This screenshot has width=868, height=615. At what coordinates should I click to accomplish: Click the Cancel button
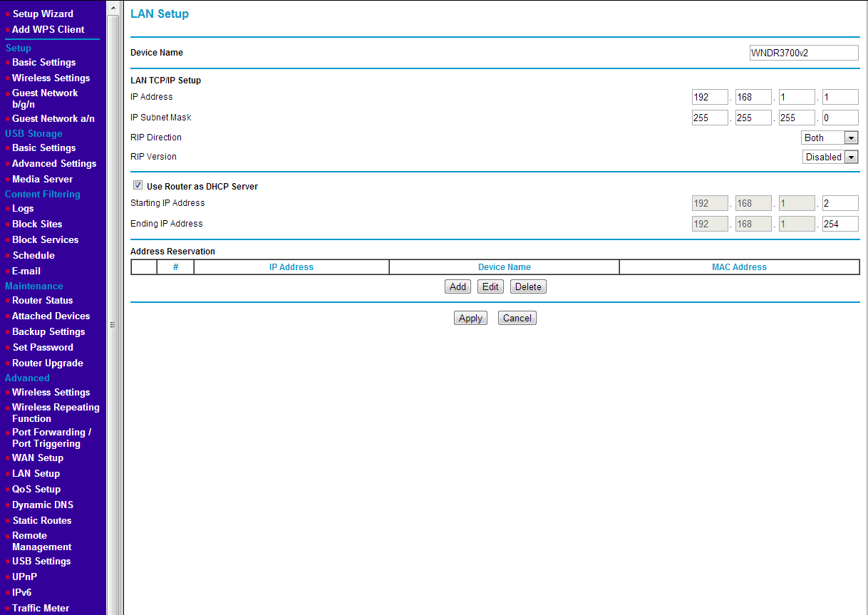(x=517, y=317)
